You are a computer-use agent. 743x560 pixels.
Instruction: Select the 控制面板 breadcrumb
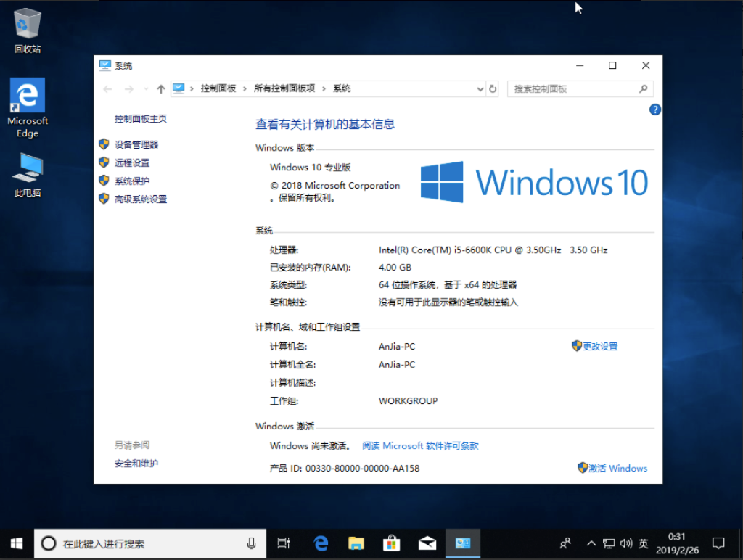click(x=218, y=88)
